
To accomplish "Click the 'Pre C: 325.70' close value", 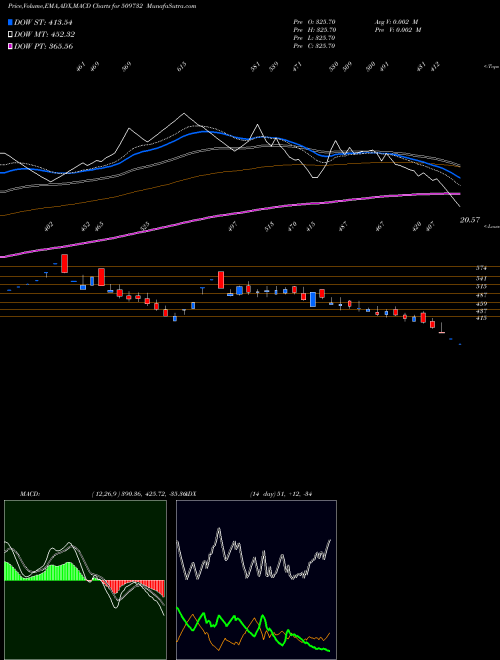I will coord(314,46).
